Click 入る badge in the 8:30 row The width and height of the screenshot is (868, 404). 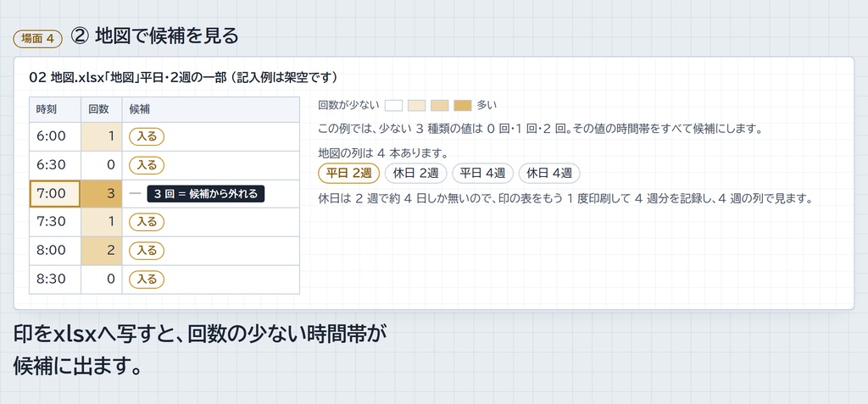[x=147, y=279]
